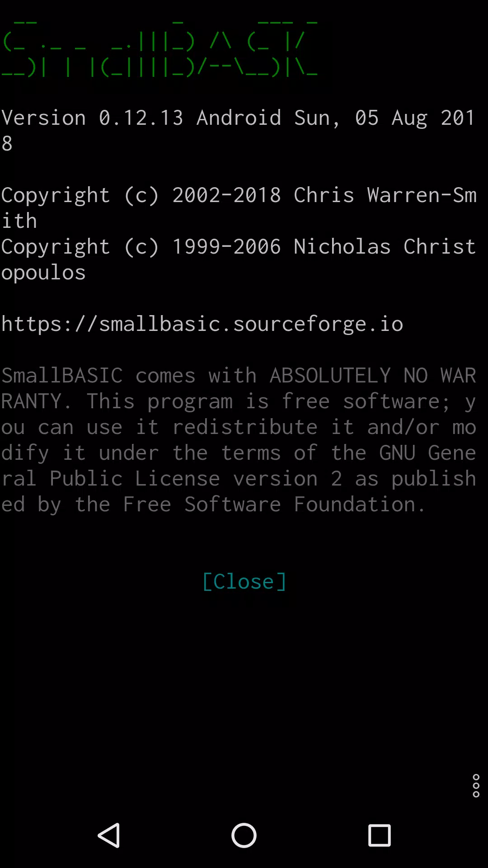Tap Free Software Foundation text
This screenshot has height=868, width=488.
point(269,505)
